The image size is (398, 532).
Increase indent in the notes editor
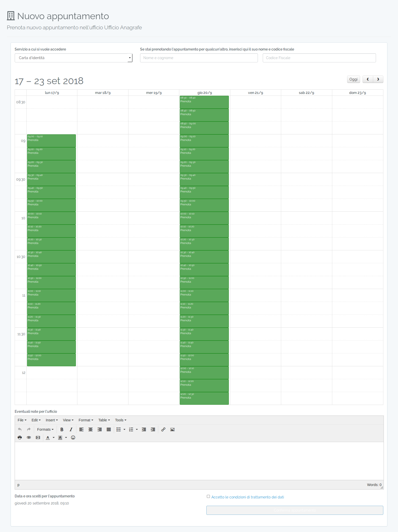click(x=153, y=429)
